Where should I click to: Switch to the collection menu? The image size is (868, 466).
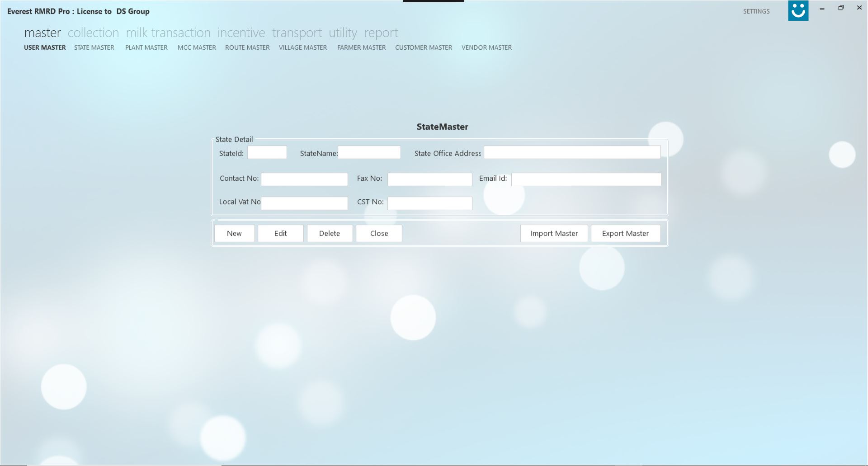point(93,33)
